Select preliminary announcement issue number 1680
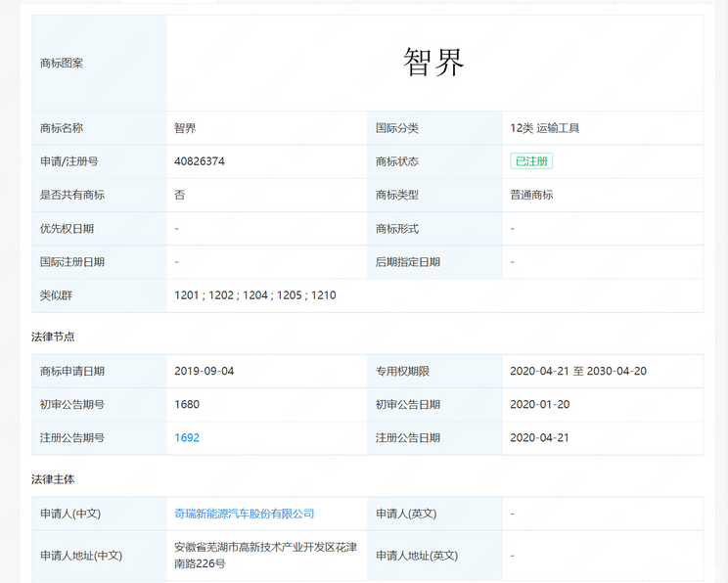The width and height of the screenshot is (728, 583). click(x=187, y=405)
